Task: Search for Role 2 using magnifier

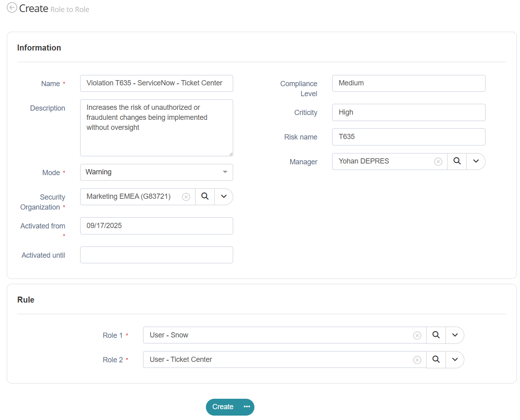Action: (x=436, y=359)
